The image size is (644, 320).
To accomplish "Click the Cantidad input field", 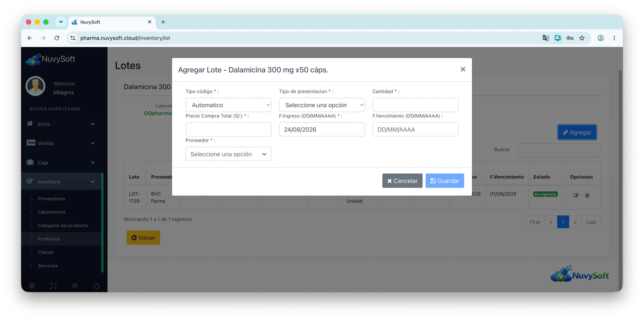I will coord(415,105).
